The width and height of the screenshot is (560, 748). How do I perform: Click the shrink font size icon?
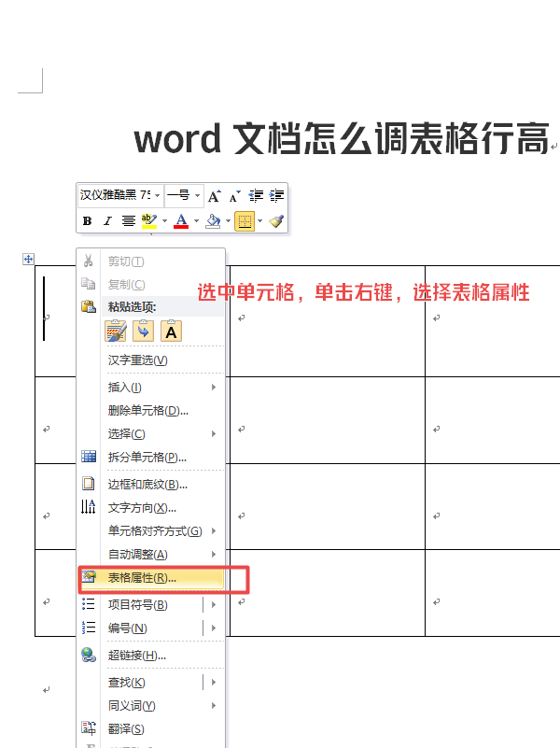234,196
